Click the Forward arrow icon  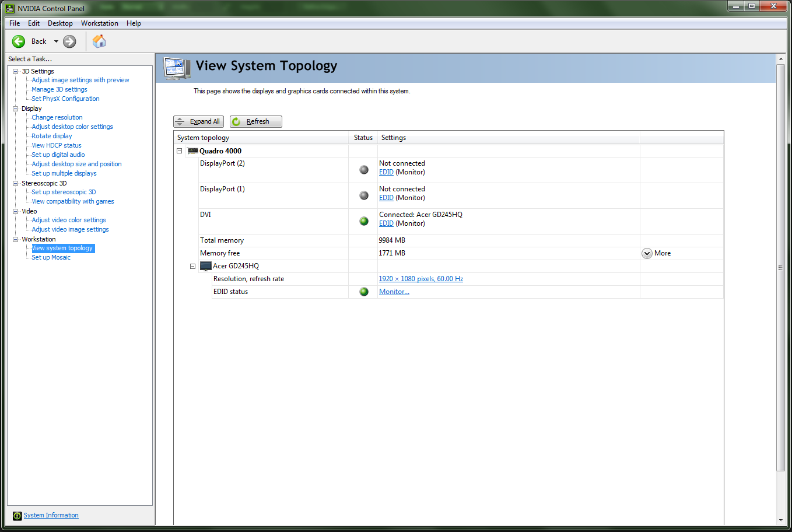click(x=69, y=41)
